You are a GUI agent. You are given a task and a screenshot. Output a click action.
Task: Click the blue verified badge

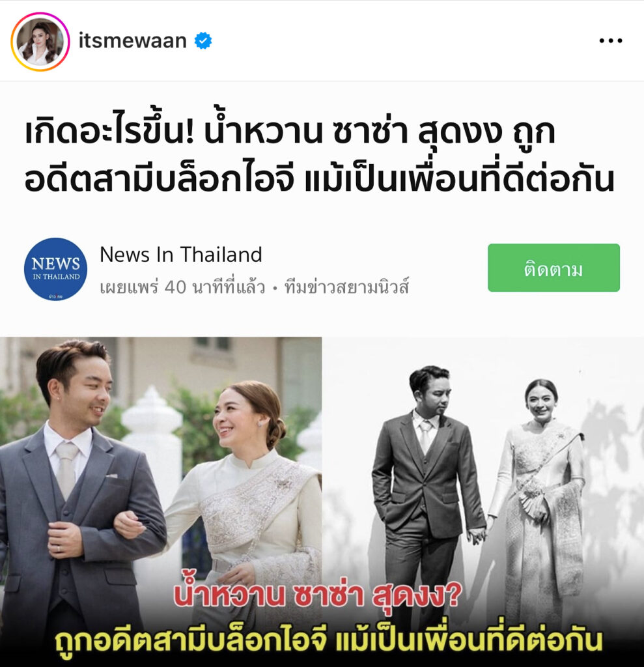click(203, 41)
